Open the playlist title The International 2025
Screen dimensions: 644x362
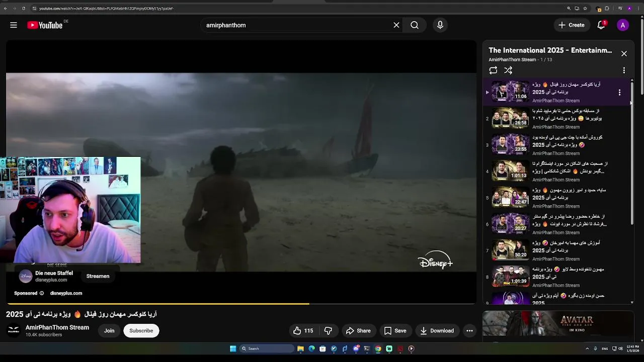tap(550, 50)
